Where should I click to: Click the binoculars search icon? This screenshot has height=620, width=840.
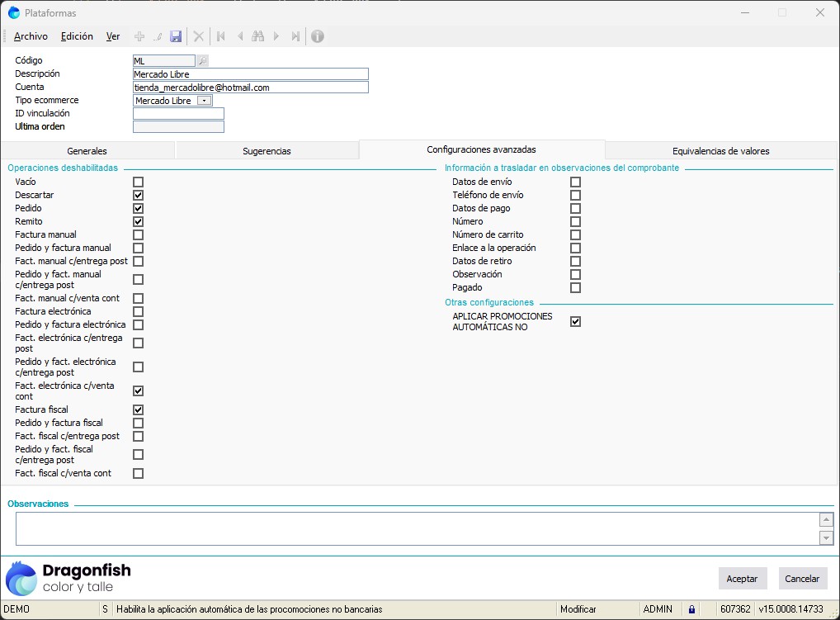pyautogui.click(x=257, y=36)
